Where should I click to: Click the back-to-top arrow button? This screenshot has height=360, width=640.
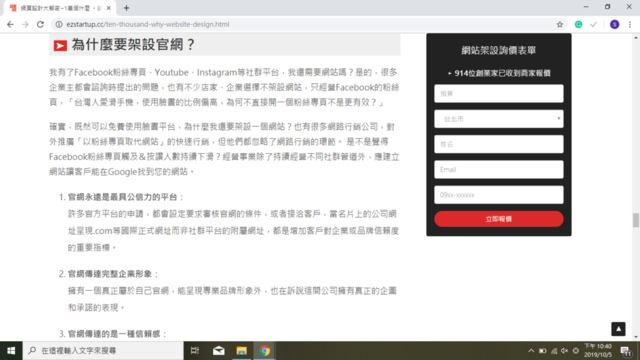coord(618,329)
